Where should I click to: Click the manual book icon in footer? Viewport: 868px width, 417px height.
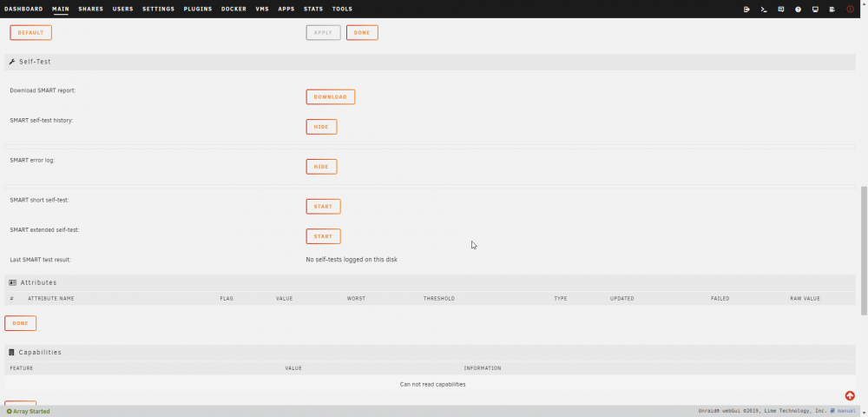point(832,411)
